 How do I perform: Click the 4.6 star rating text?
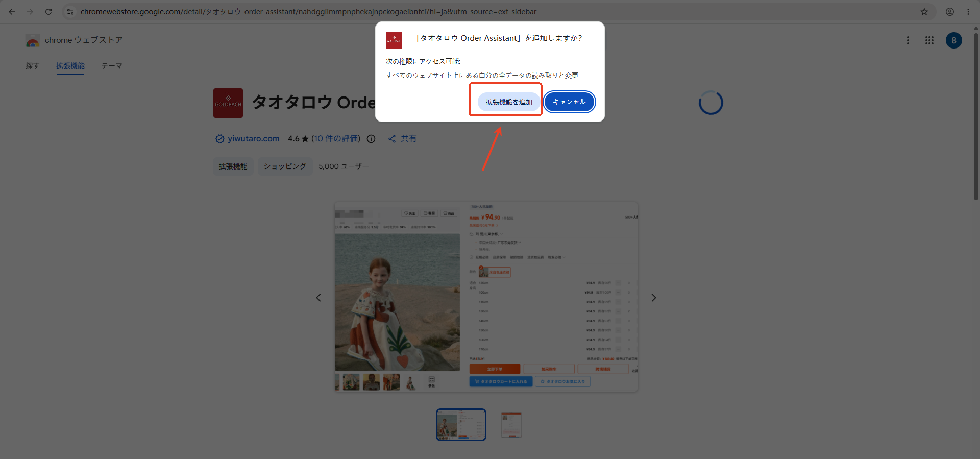[299, 139]
